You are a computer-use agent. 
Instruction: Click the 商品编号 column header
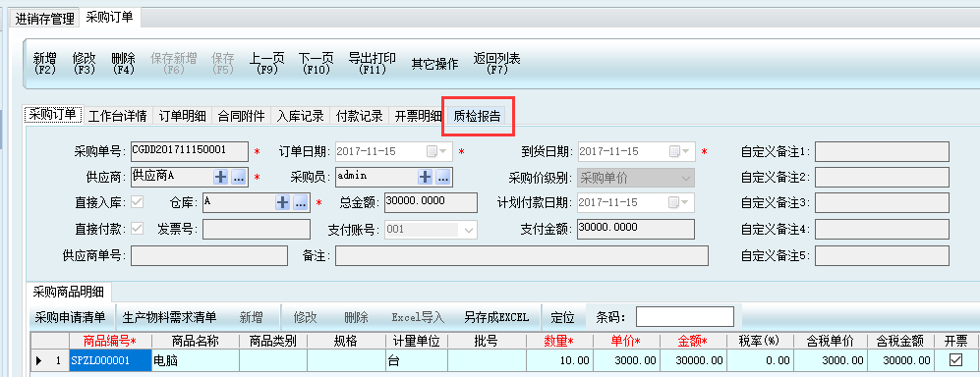(110, 341)
